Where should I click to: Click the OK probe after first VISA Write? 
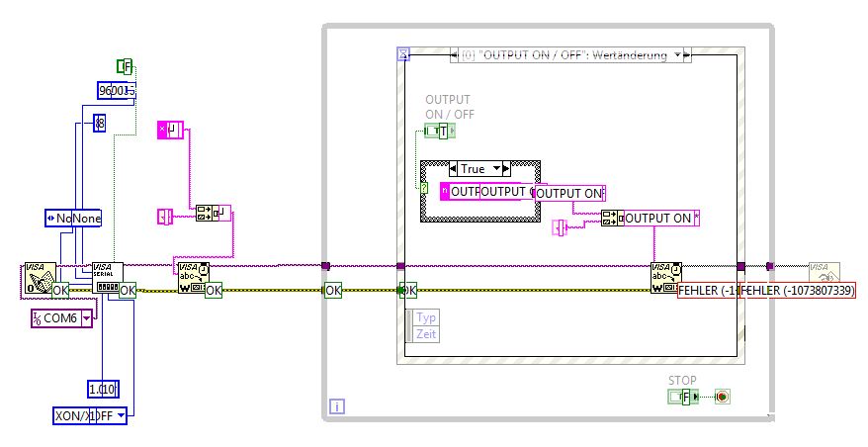click(214, 290)
